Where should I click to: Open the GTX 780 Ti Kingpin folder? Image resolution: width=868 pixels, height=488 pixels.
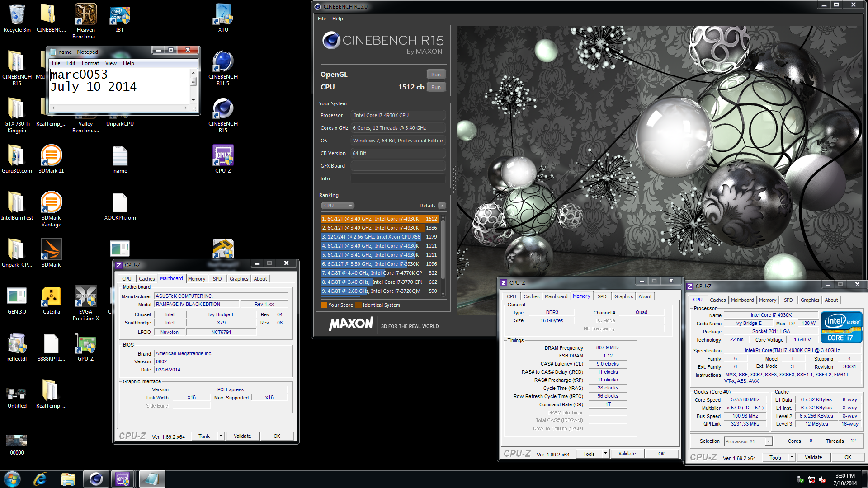pos(17,115)
